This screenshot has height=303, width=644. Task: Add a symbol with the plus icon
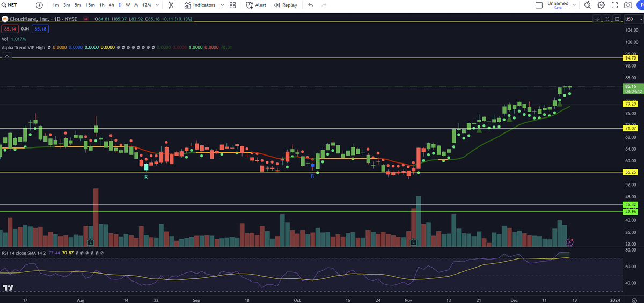pos(39,5)
